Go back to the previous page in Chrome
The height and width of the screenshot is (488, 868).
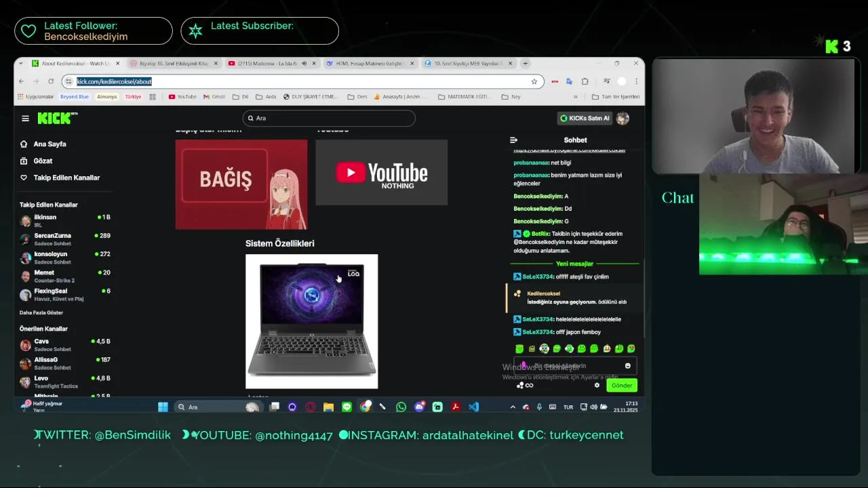pyautogui.click(x=21, y=81)
